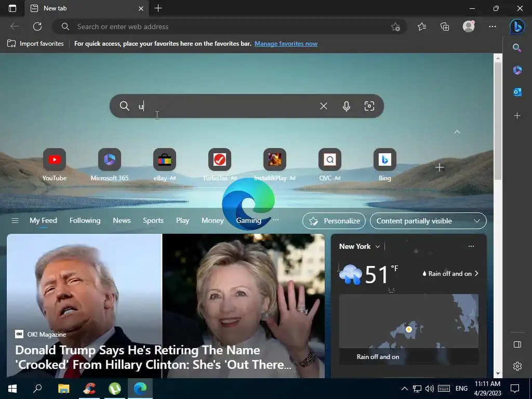The width and height of the screenshot is (532, 399).
Task: Open YouTube quick link tile
Action: pos(54,165)
